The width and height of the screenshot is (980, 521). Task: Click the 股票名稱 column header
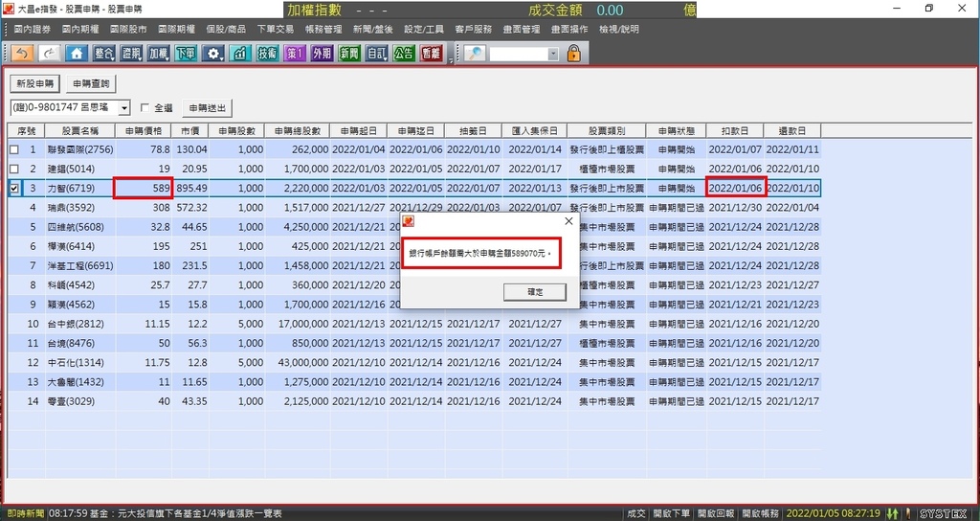pyautogui.click(x=80, y=130)
